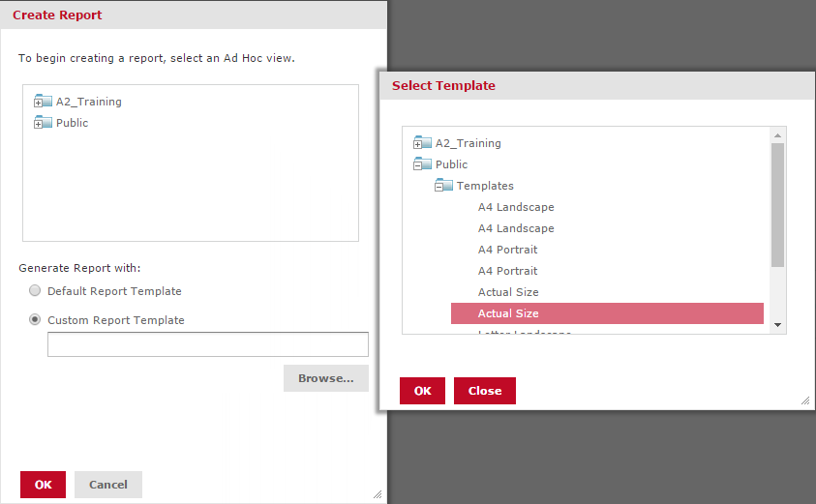
Task: Collapse the Templates folder node
Action: [x=438, y=186]
